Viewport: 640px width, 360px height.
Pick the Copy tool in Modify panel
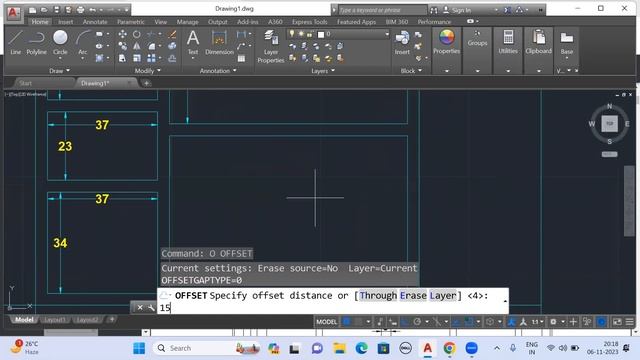coord(122,46)
